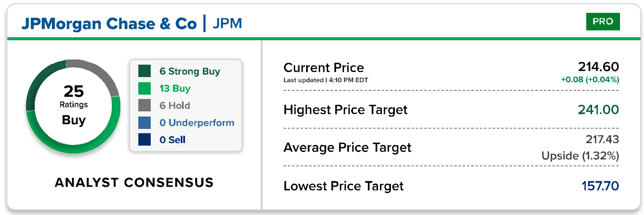Select the 6 Strong Buy legend label

[190, 71]
